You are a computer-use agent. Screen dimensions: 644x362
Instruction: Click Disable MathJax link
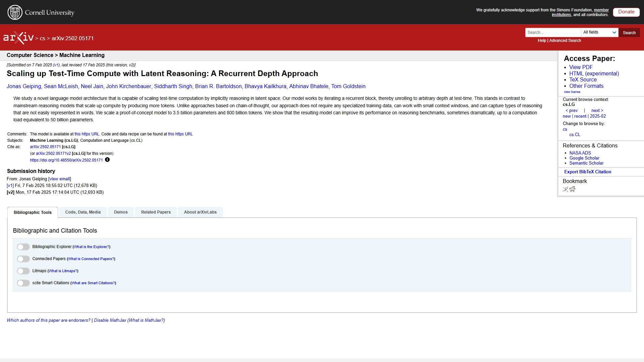tap(110, 320)
